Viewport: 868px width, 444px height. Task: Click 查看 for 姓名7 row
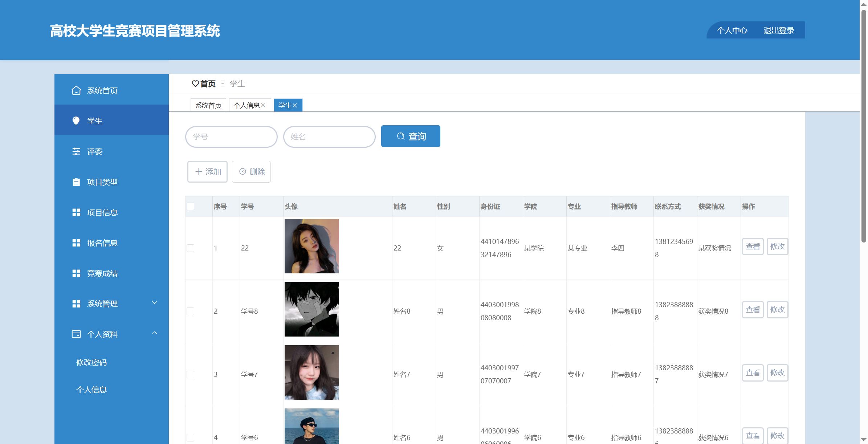tap(753, 373)
